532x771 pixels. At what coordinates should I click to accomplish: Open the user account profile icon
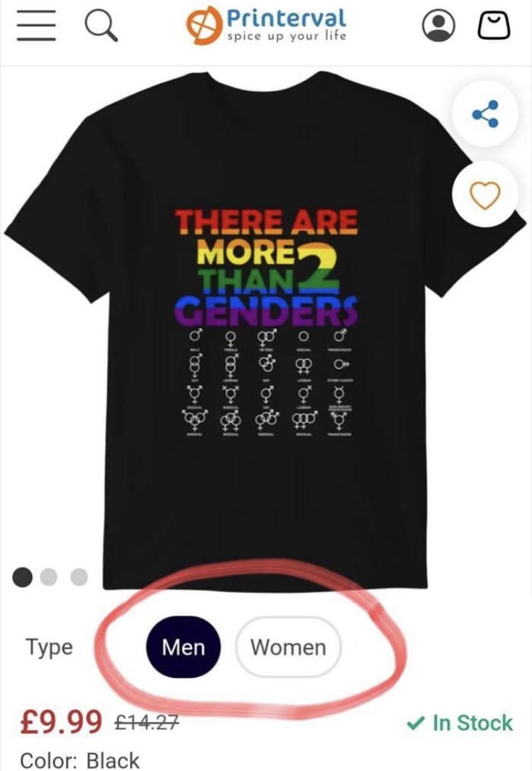[x=438, y=26]
